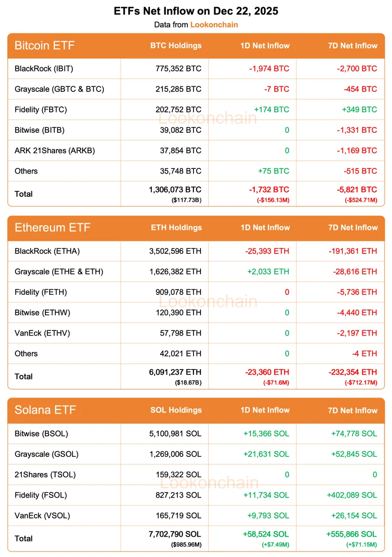
Task: Open the 21Shares (TSOL) row
Action: pos(45,474)
